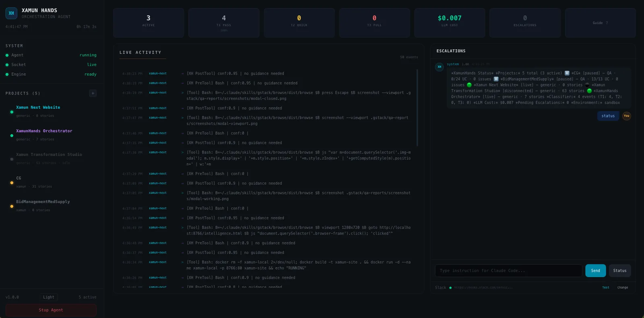The width and height of the screenshot is (644, 318).
Task: Click the Agent 'running' status value
Action: point(88,55)
